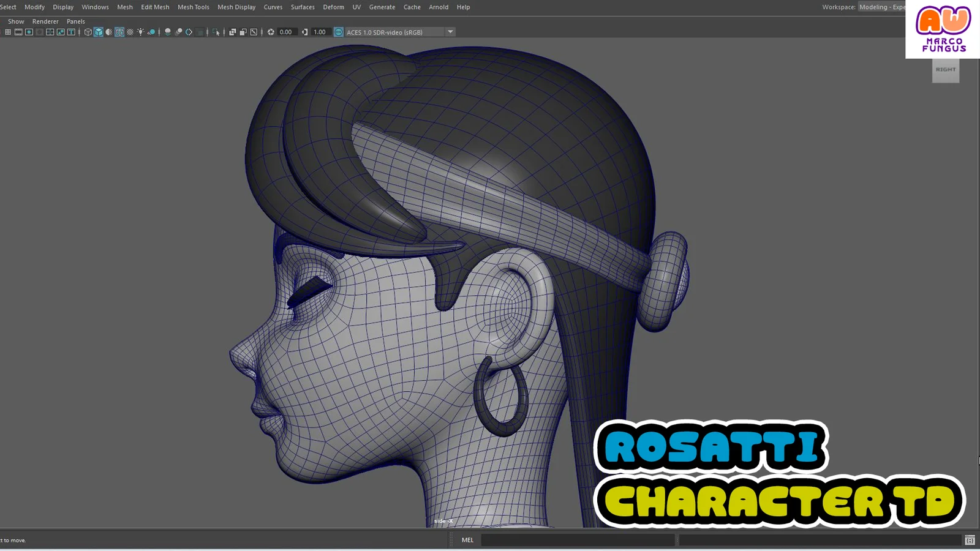Image resolution: width=980 pixels, height=551 pixels.
Task: Open the Workspace selector showing Modeling - Expert
Action: 882,7
